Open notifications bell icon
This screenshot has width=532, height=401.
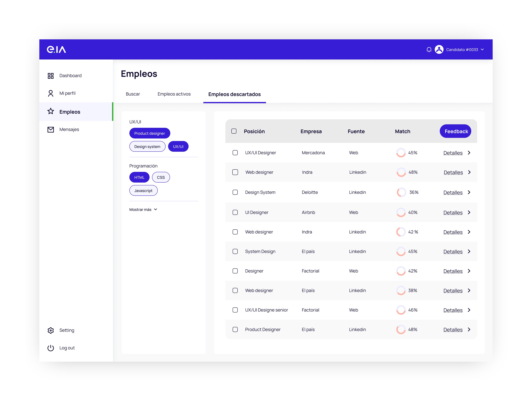click(429, 50)
